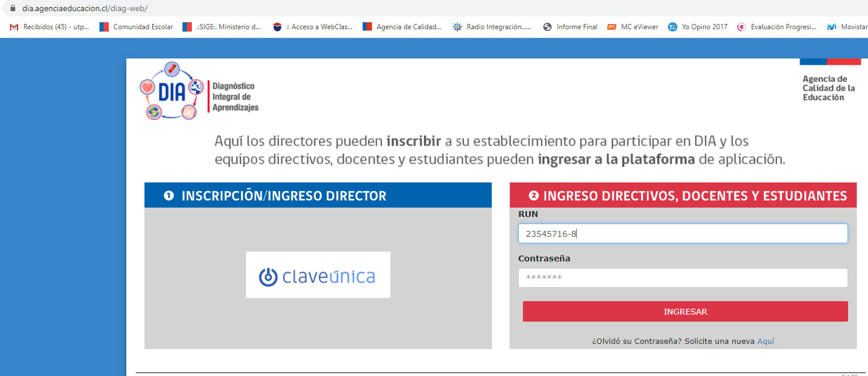Click the '¿Olvidó su Contraseña?' text

click(x=636, y=341)
